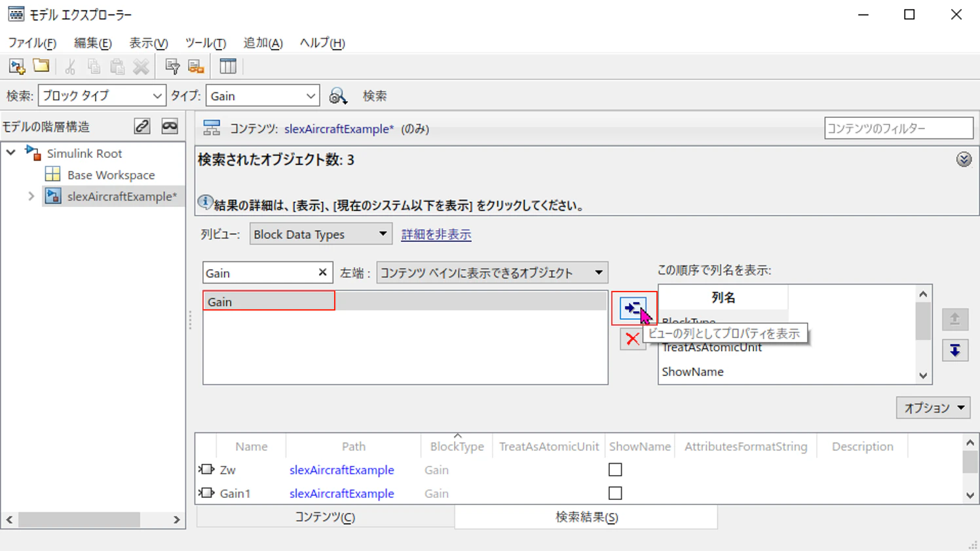
Task: Open the タイプ Gain dropdown
Action: click(x=263, y=96)
